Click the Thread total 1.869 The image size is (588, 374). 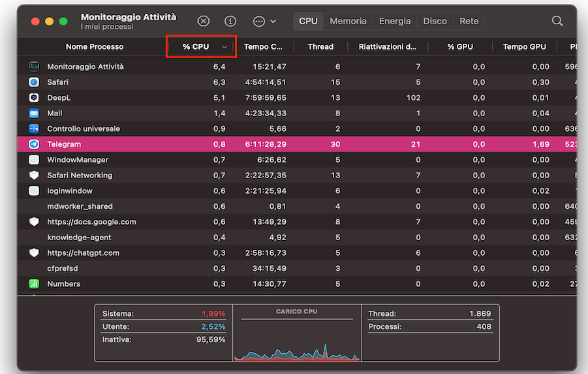[x=480, y=313]
